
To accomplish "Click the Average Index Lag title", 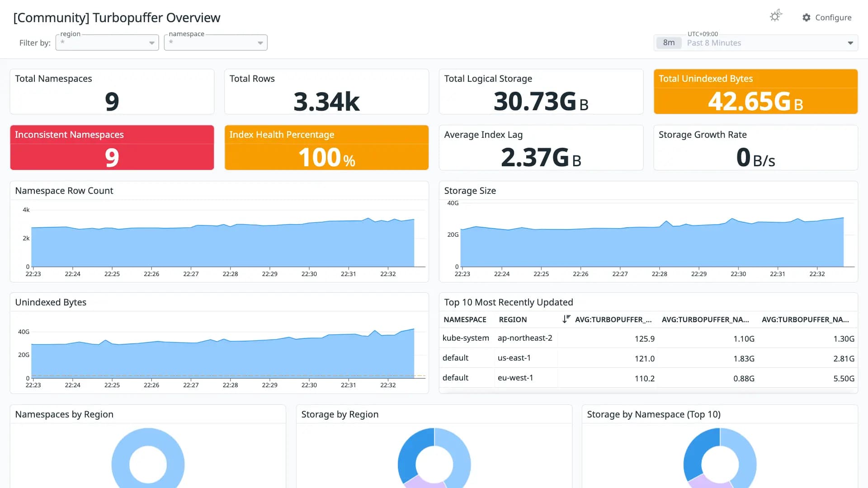I will click(483, 135).
